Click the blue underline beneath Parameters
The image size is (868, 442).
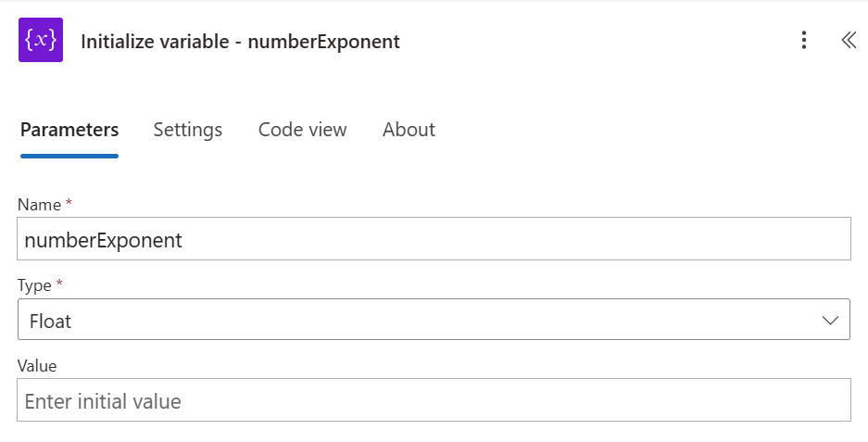tap(69, 156)
